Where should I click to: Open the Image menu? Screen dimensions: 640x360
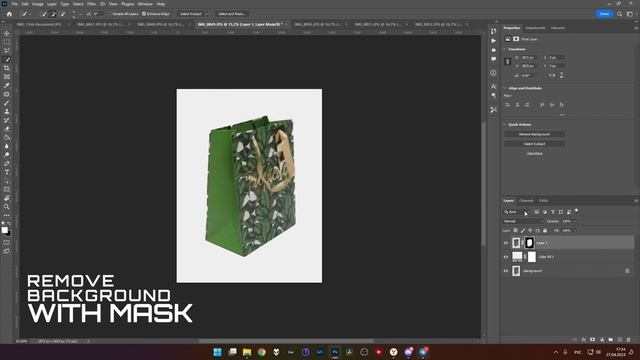pyautogui.click(x=38, y=4)
